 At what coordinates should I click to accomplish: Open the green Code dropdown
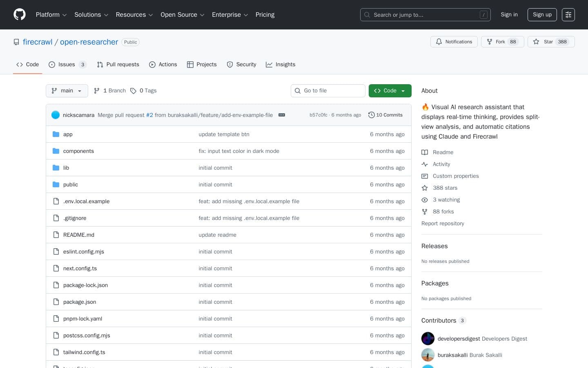390,91
